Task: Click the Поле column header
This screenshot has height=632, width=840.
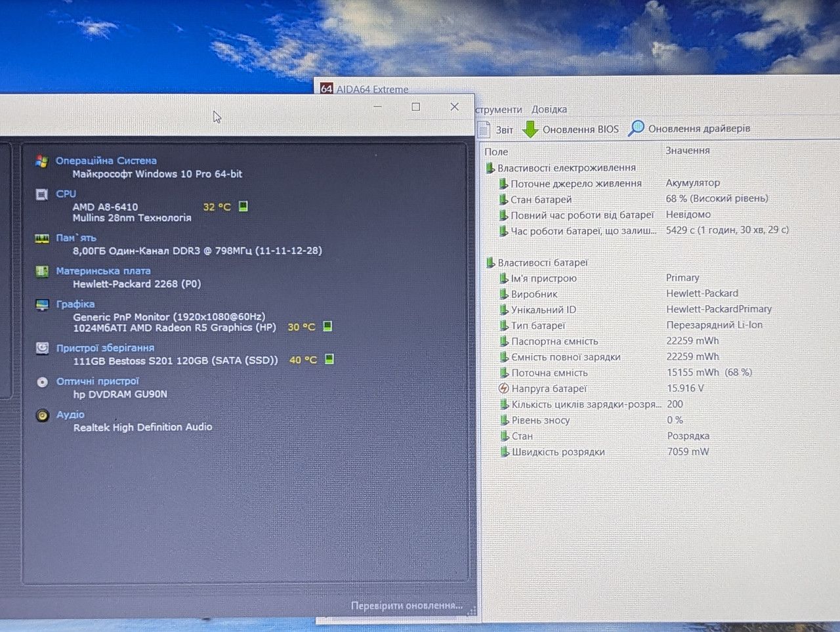Action: [497, 152]
